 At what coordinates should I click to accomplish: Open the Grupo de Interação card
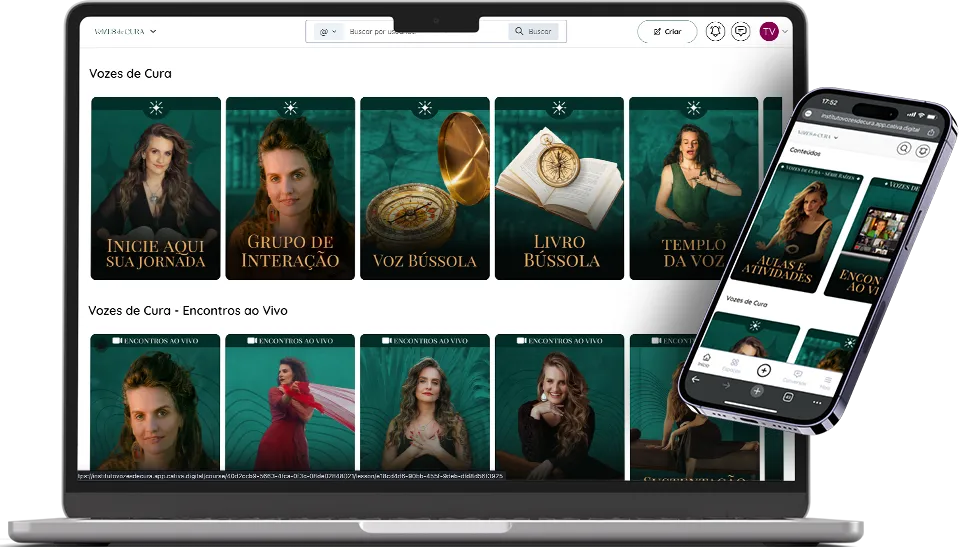(290, 187)
